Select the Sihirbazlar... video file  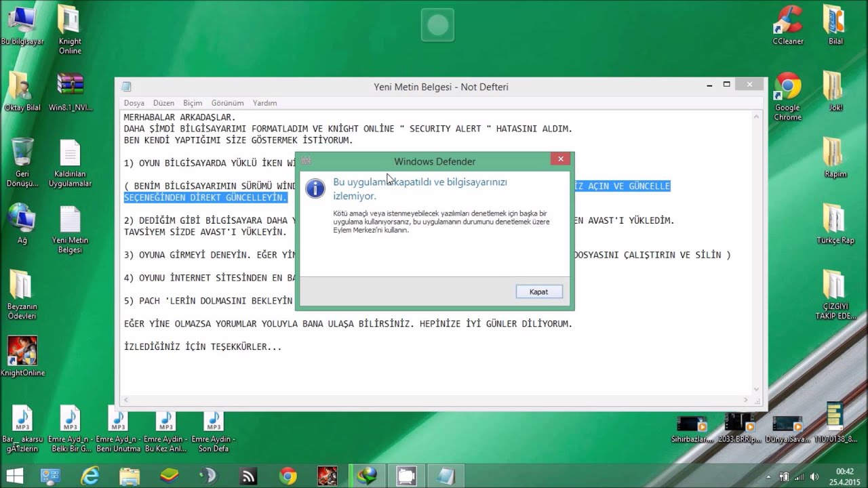coord(692,428)
